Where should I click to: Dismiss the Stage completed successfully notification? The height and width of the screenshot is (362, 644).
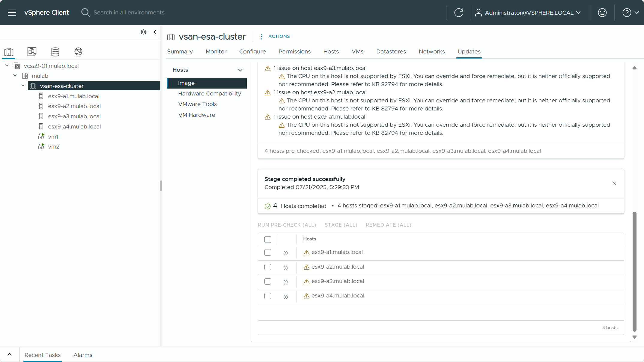pos(614,183)
